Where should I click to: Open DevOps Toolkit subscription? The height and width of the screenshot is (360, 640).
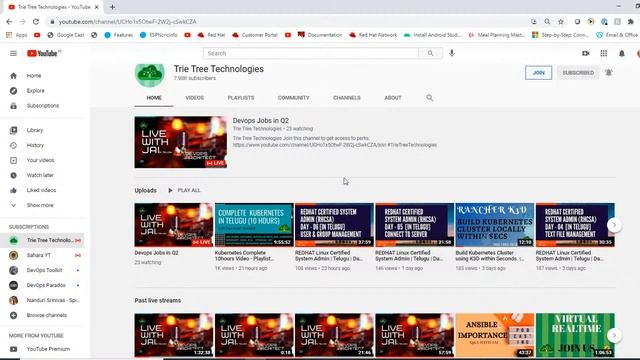45,270
